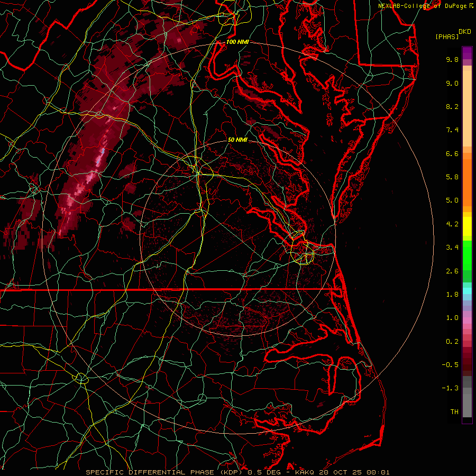
Task: Click the -1.3 scale value
Action: [x=450, y=388]
